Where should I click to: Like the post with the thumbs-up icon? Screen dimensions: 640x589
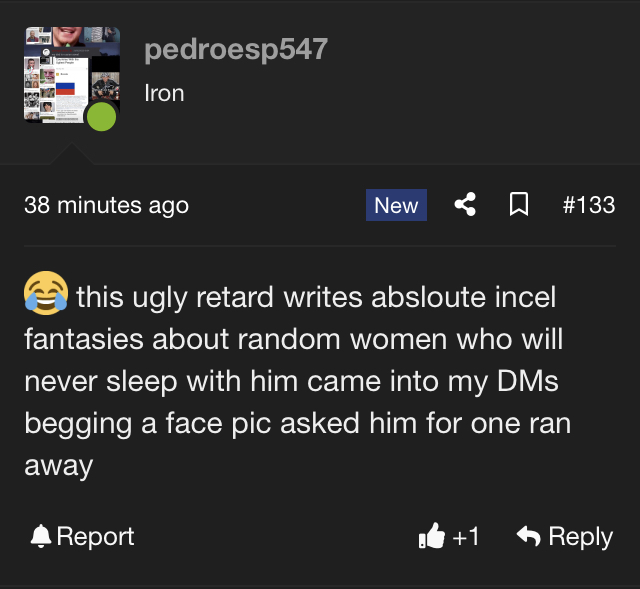[432, 535]
